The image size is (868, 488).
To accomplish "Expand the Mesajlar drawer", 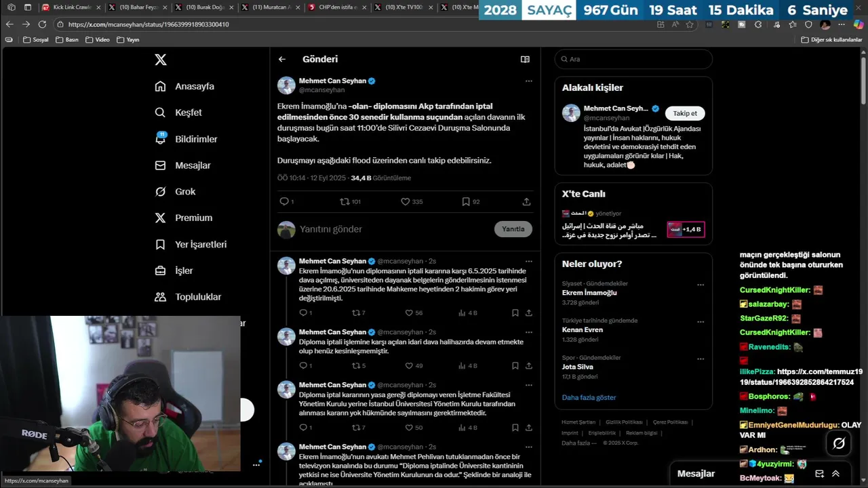I will tap(835, 474).
